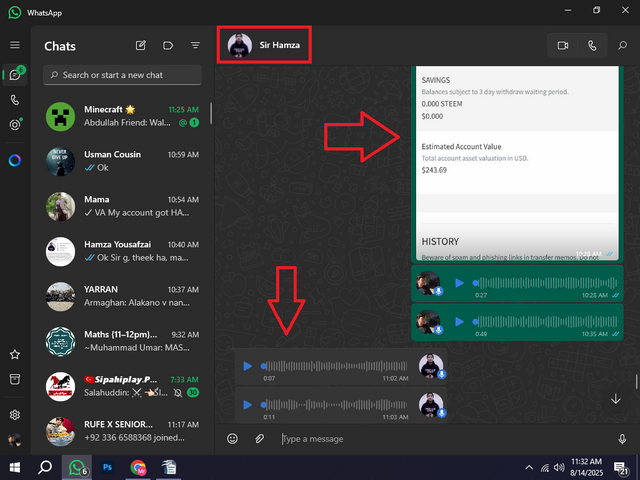Seek within the 0:11 voice message waveform
Screen dimensions: 640x480
(334, 404)
